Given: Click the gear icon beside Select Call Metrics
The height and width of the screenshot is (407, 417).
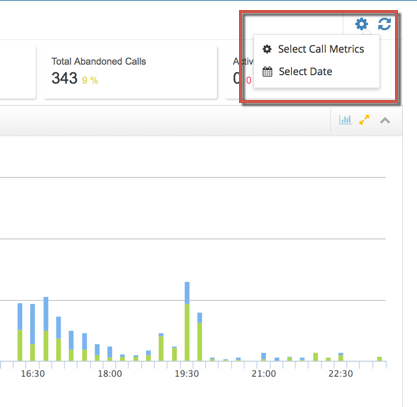Looking at the screenshot, I should pos(267,49).
